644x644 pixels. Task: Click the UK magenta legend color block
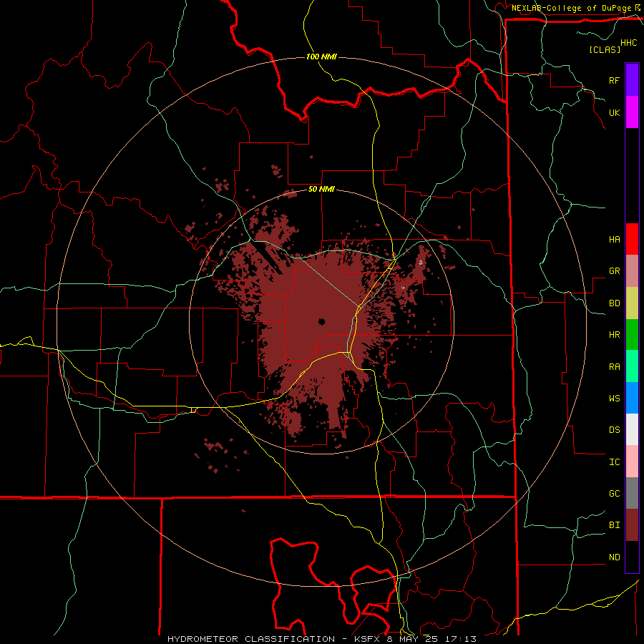point(632,112)
